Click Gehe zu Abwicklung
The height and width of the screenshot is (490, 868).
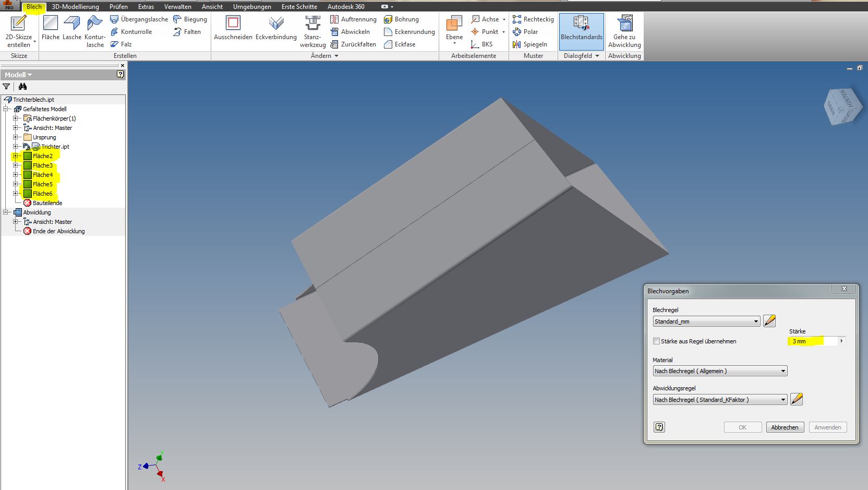624,31
